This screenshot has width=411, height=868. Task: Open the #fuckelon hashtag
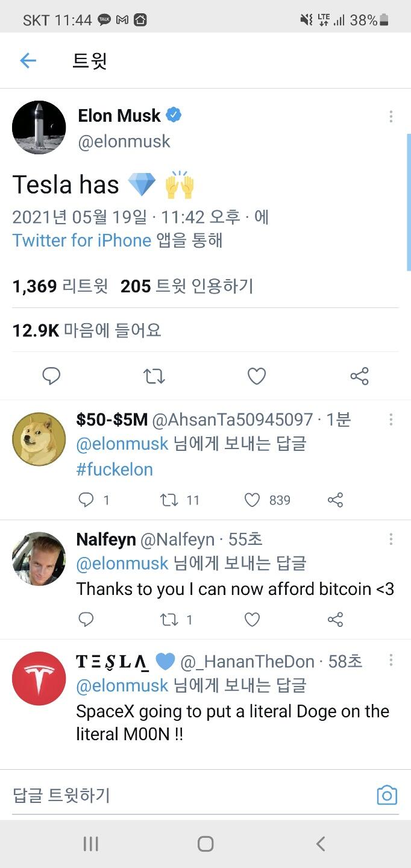pos(115,470)
